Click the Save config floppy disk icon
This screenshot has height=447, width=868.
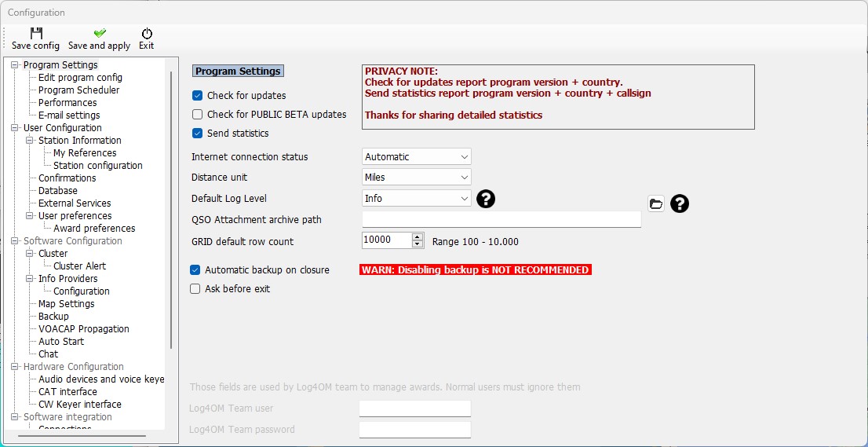pos(36,33)
